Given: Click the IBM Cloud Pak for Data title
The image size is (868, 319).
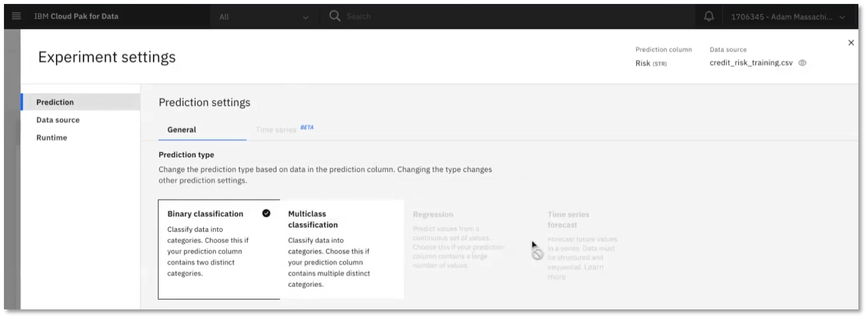Looking at the screenshot, I should click(x=76, y=16).
